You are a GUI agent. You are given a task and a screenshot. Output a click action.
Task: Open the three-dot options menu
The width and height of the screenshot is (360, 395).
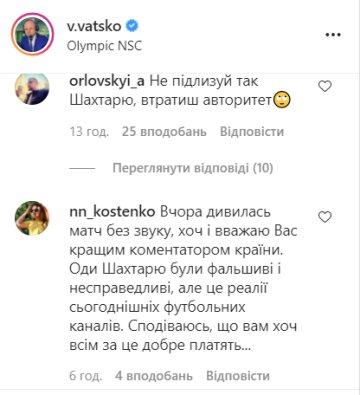pos(333,35)
